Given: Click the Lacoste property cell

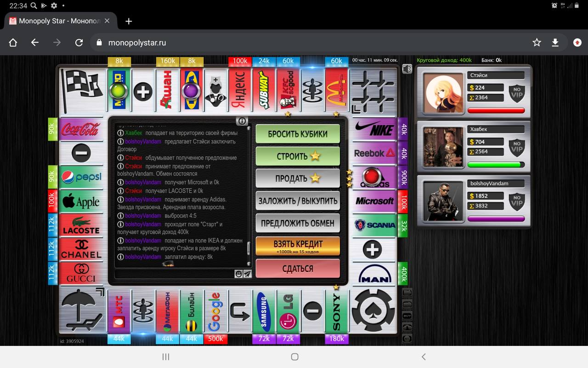Looking at the screenshot, I should tap(81, 225).
